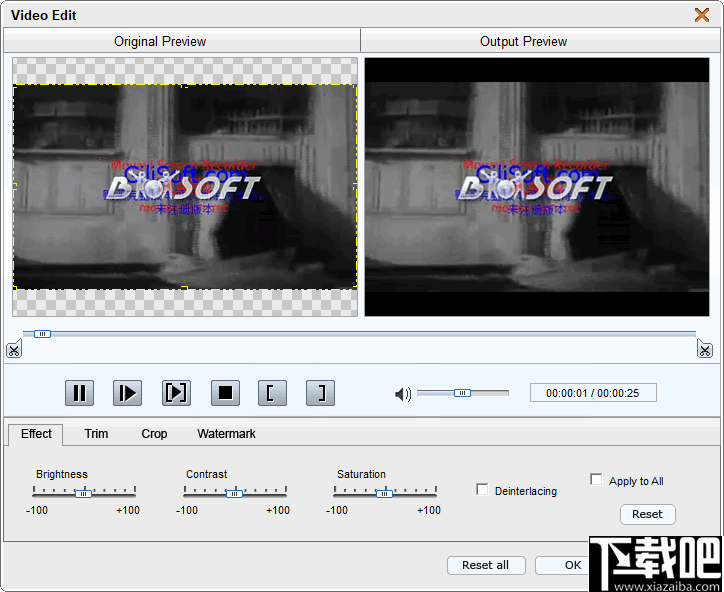The height and width of the screenshot is (592, 724).
Task: Click the right scissors trim marker
Action: point(705,349)
